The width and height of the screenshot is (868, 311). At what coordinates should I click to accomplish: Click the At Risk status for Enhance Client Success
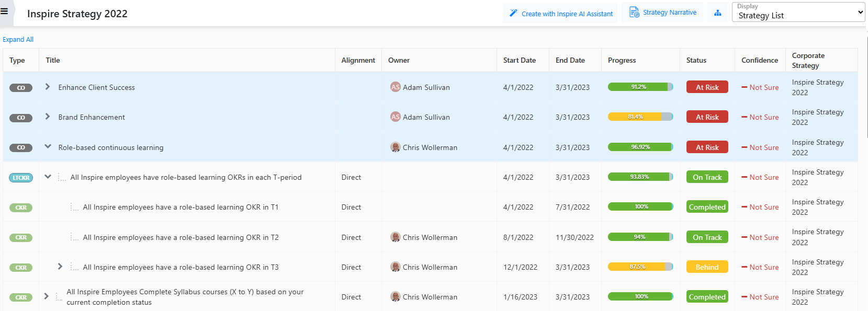[707, 87]
